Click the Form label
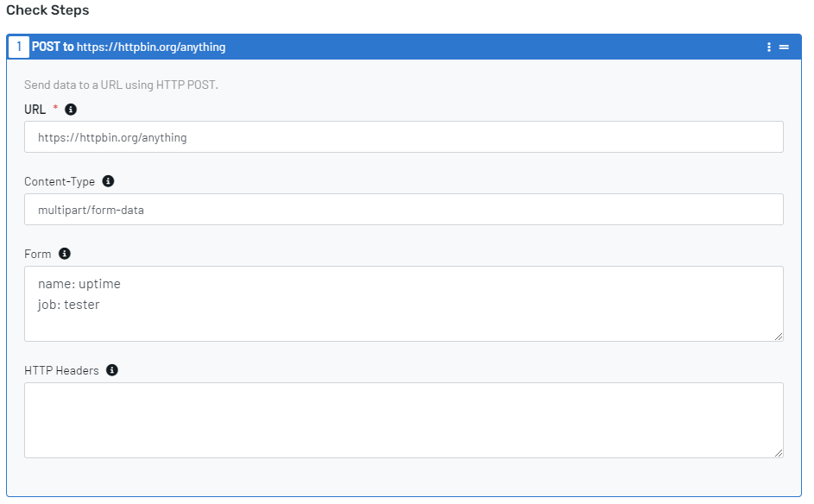 [x=37, y=254]
